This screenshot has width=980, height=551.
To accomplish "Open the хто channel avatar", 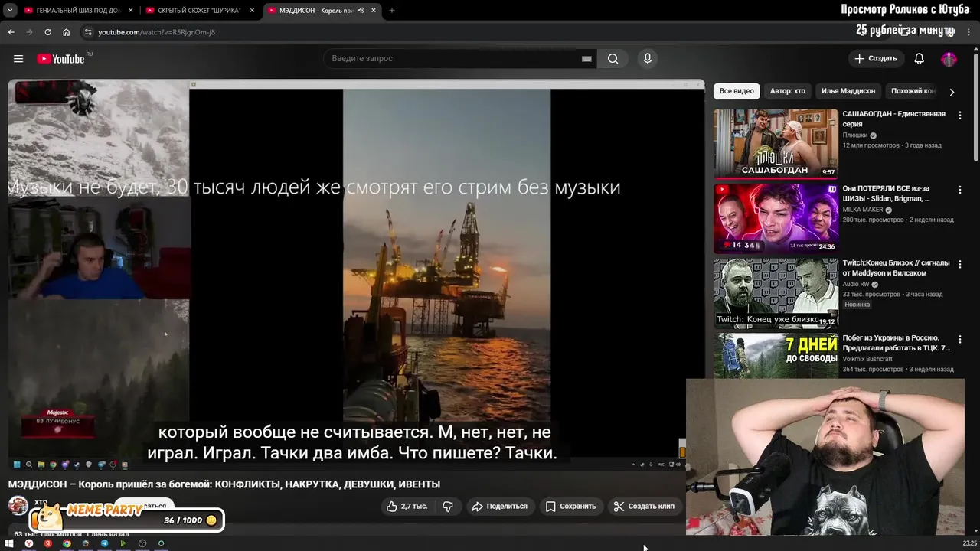I will click(18, 505).
